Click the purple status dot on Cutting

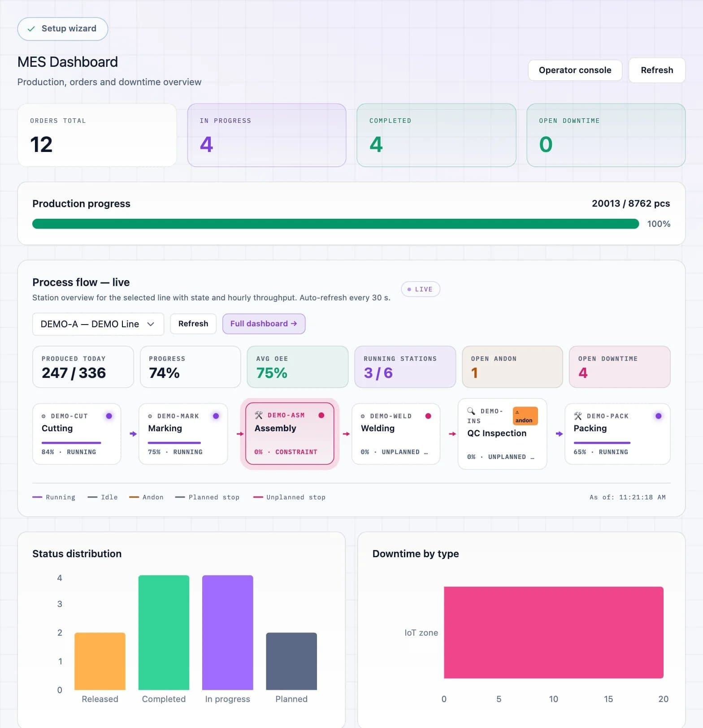pyautogui.click(x=109, y=416)
